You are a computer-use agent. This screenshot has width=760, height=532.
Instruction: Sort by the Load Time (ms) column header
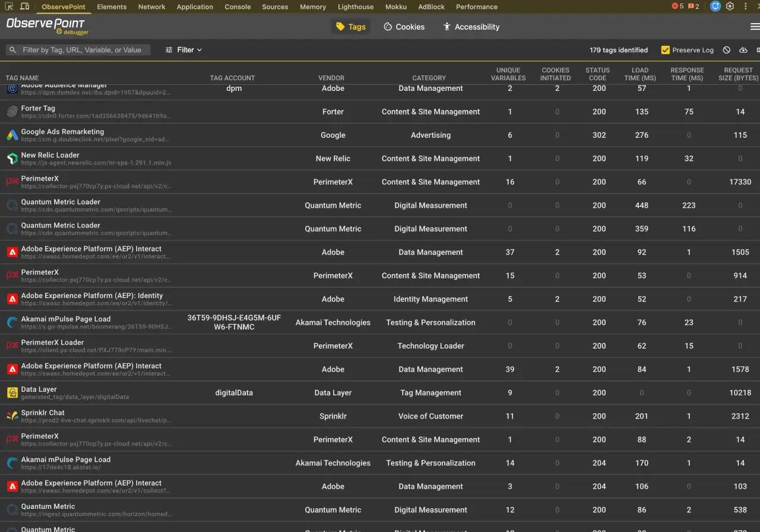click(x=640, y=74)
